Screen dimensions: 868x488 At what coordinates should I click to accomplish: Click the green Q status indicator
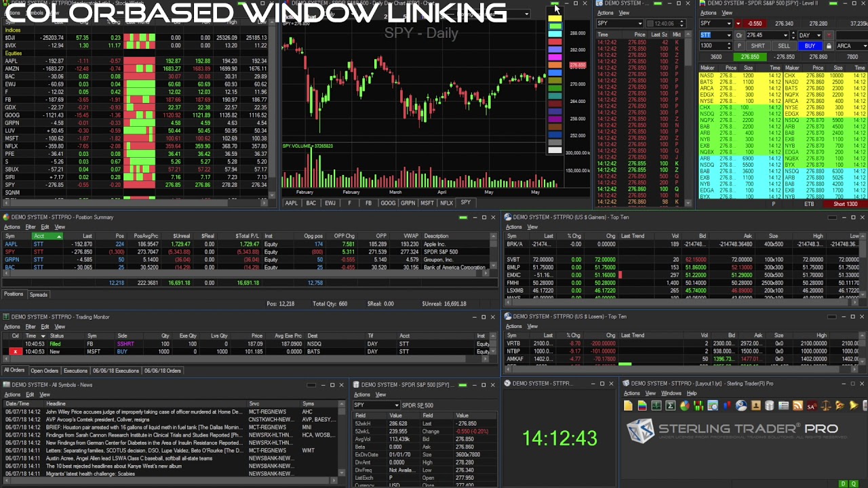coord(853,483)
